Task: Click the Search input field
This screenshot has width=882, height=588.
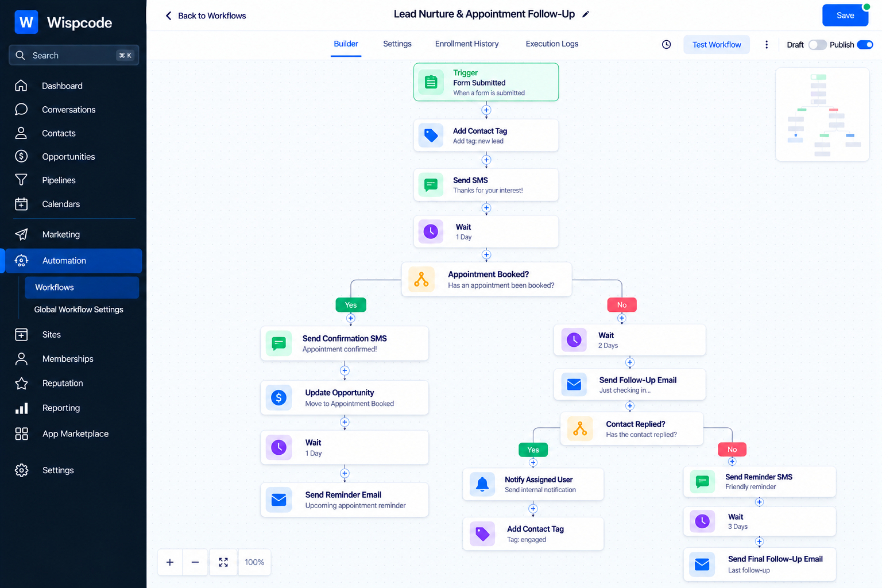Action: [74, 55]
